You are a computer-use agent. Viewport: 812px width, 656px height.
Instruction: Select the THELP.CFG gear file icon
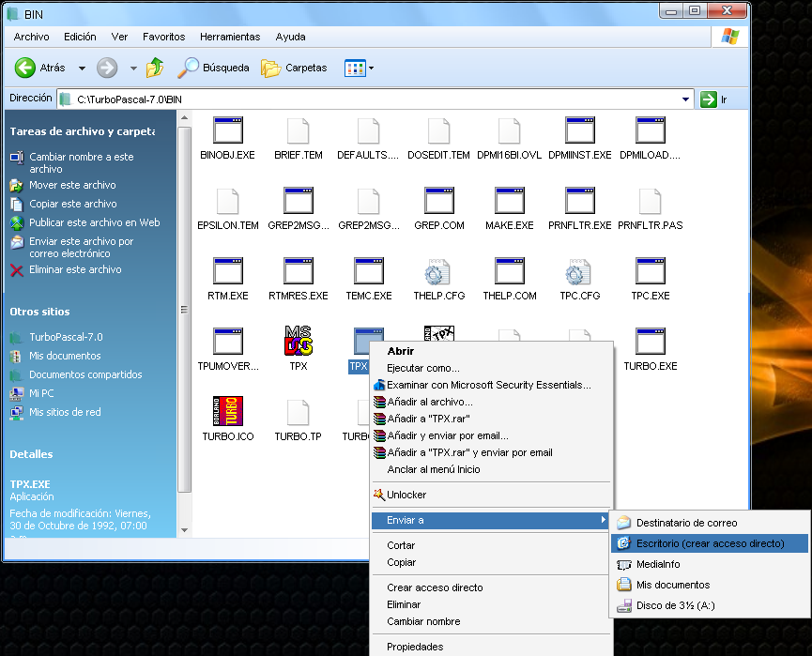pyautogui.click(x=438, y=271)
